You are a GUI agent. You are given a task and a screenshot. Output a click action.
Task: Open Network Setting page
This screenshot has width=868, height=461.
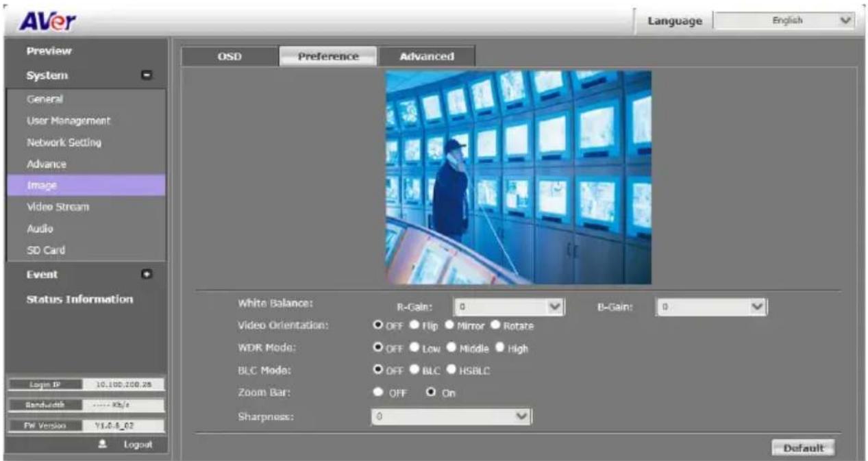(x=64, y=142)
